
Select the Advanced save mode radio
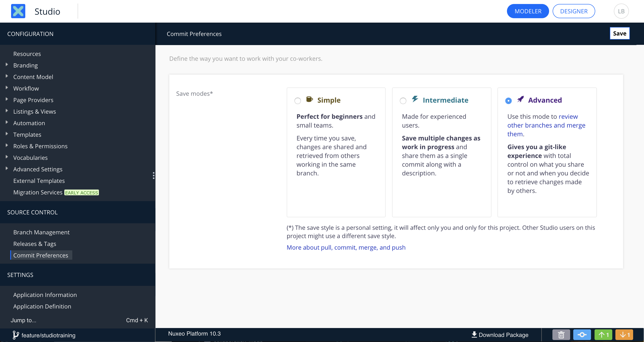tap(508, 101)
